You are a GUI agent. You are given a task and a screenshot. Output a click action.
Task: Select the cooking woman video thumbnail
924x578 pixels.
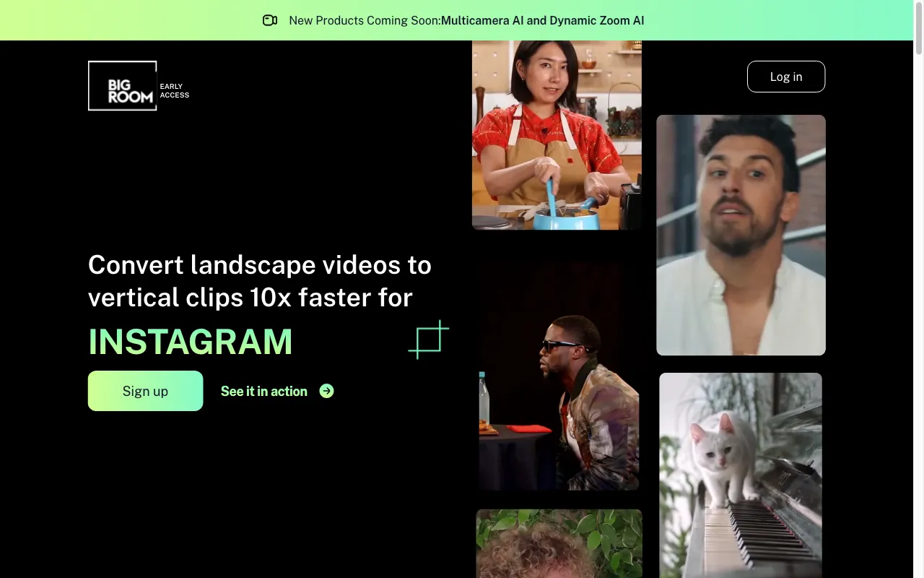[x=557, y=135]
